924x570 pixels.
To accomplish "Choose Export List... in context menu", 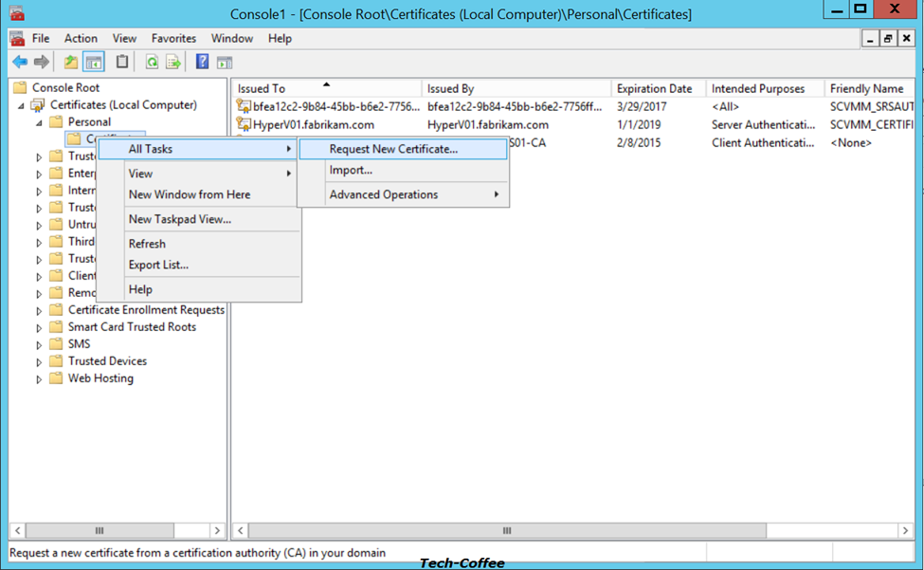I will click(199, 266).
